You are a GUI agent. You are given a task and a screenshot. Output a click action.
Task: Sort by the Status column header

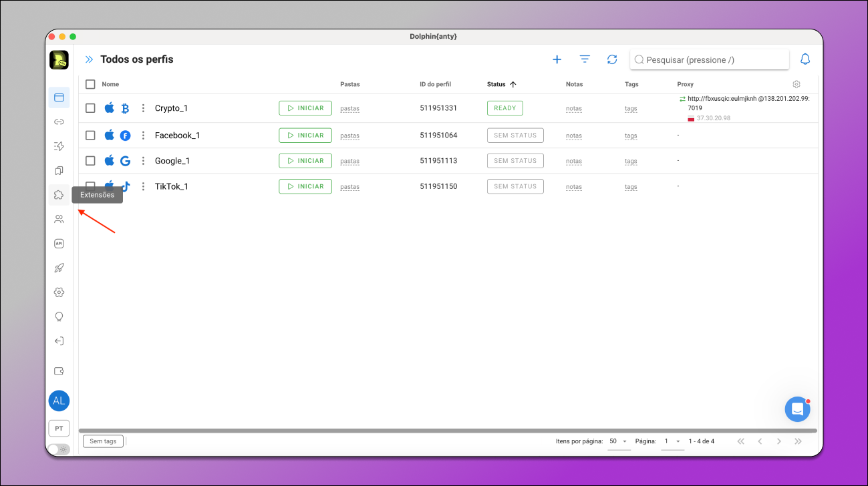501,84
